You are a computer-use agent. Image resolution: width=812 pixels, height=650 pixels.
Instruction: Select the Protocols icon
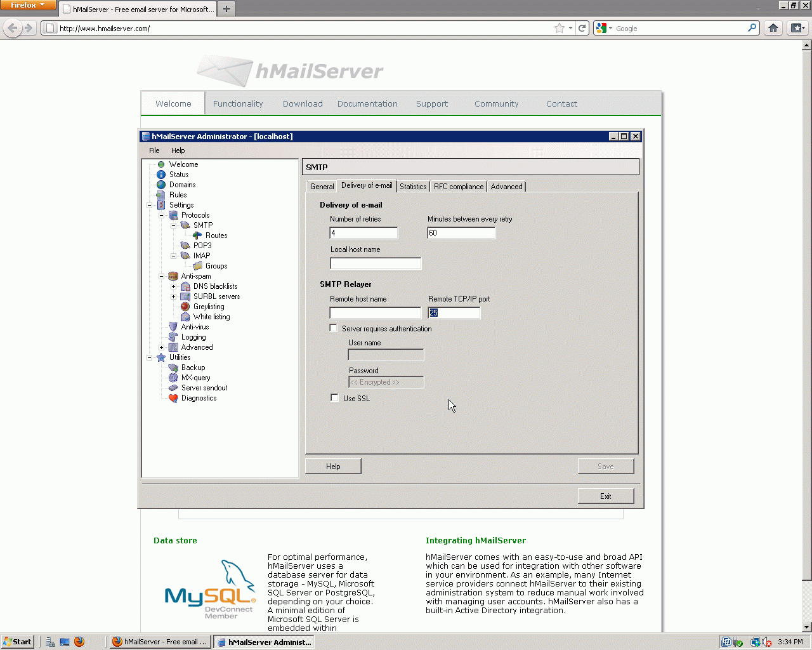coord(173,215)
